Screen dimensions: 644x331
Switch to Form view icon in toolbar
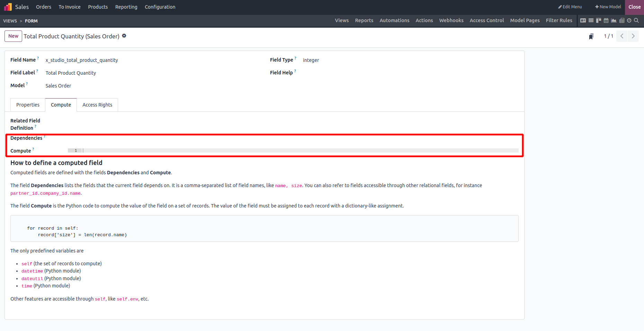click(x=583, y=20)
